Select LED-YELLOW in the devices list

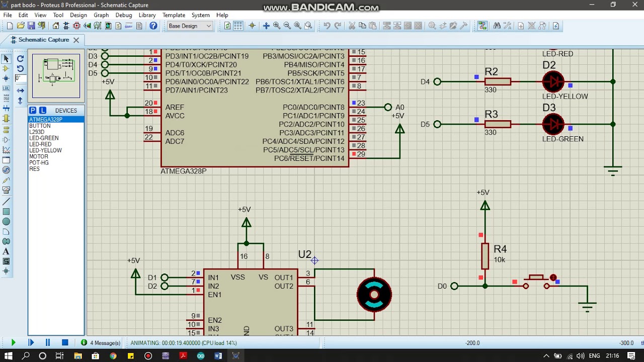coord(45,150)
